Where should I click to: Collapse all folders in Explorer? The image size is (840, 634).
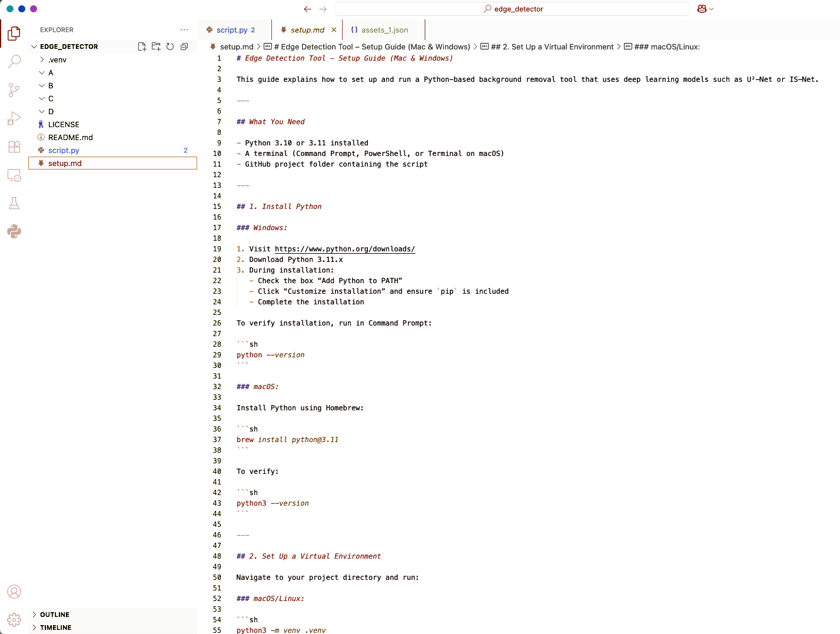(x=184, y=47)
